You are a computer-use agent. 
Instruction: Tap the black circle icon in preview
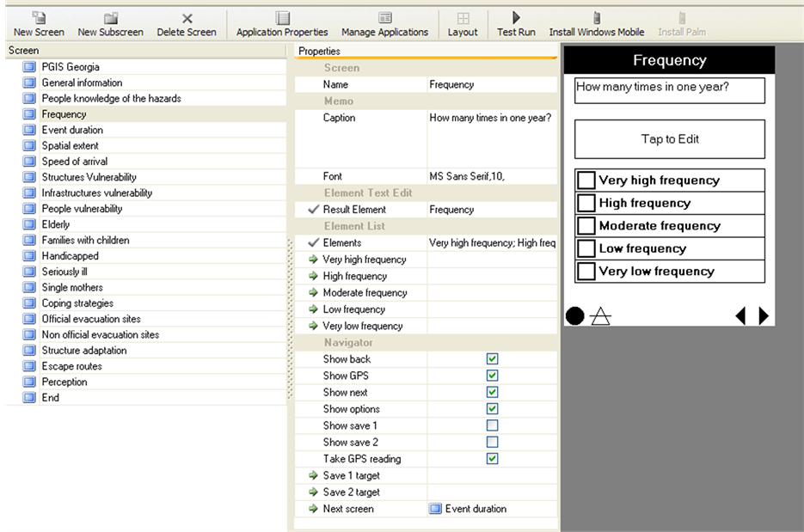tap(574, 316)
